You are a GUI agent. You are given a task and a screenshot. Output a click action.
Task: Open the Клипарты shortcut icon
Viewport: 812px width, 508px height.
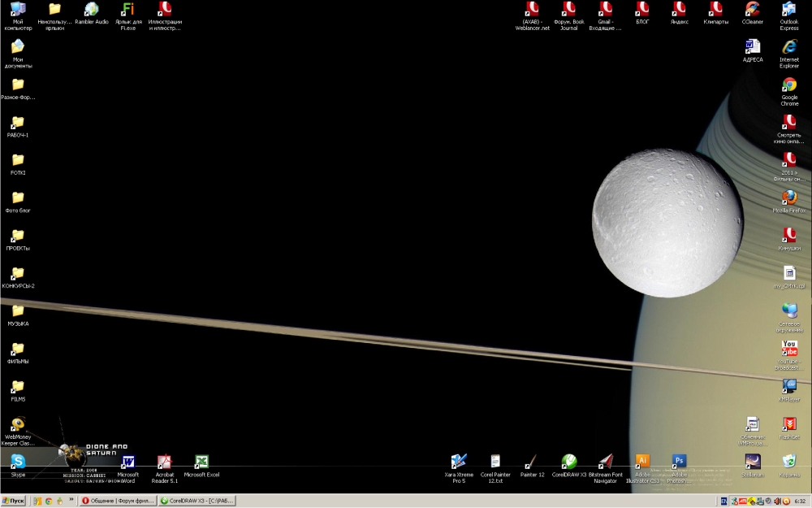coord(715,13)
